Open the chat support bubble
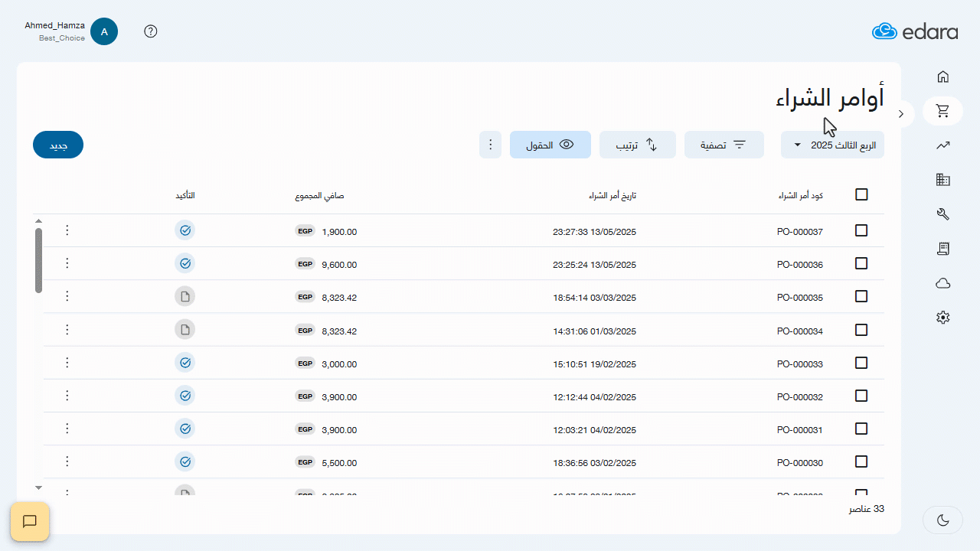 click(x=30, y=522)
